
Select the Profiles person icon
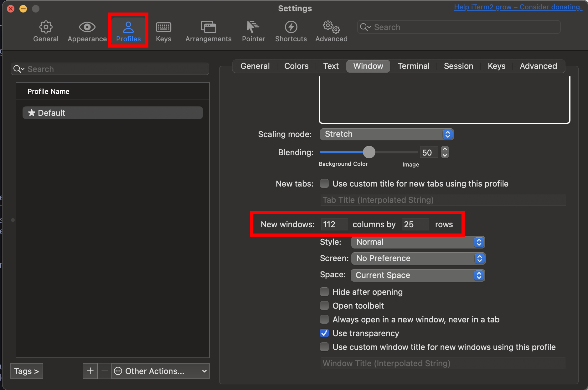pyautogui.click(x=128, y=27)
